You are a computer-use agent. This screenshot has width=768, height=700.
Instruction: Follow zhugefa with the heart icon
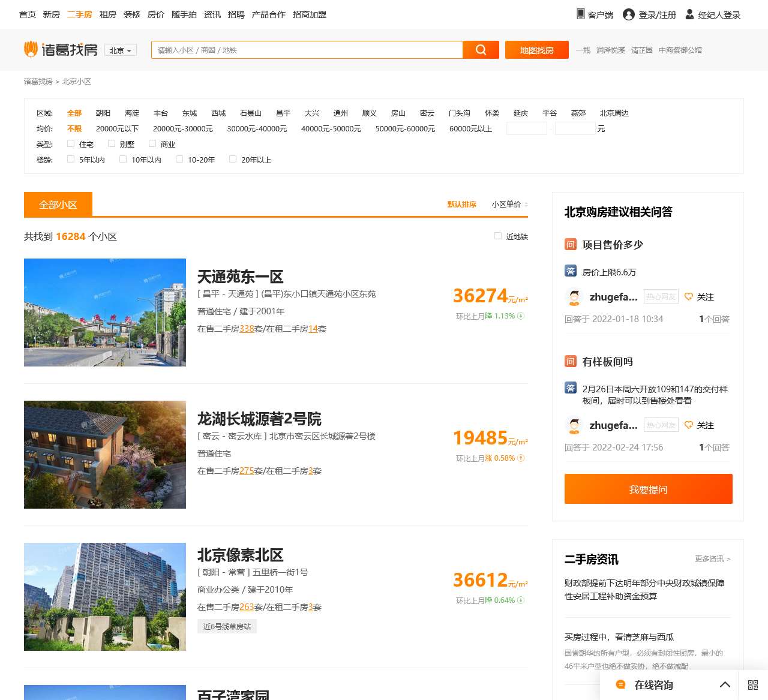pos(688,297)
